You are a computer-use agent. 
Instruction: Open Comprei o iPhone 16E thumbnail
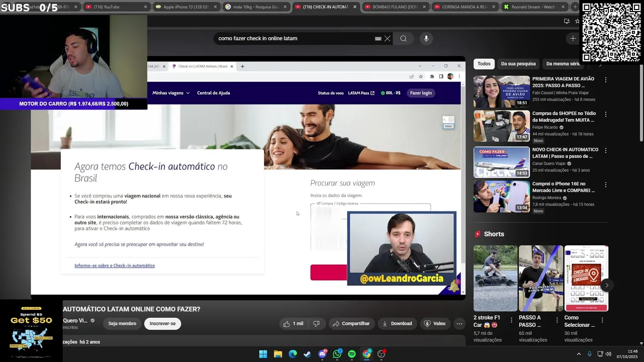(501, 197)
